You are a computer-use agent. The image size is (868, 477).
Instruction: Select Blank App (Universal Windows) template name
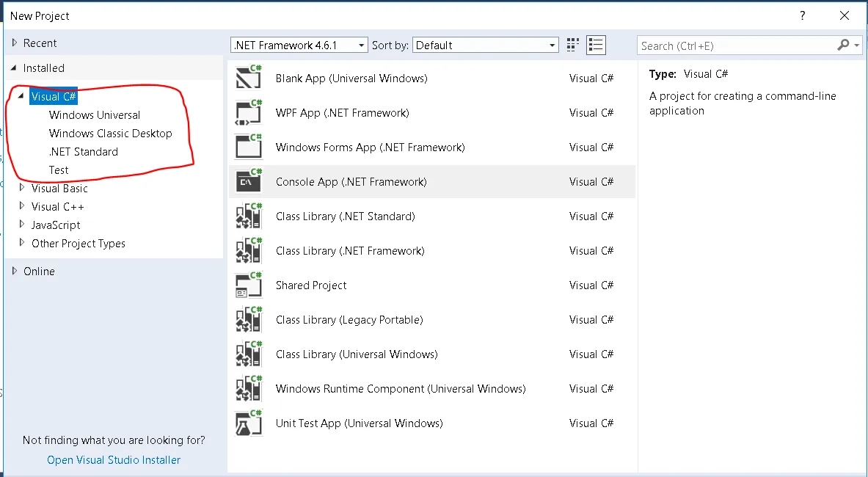click(x=351, y=78)
